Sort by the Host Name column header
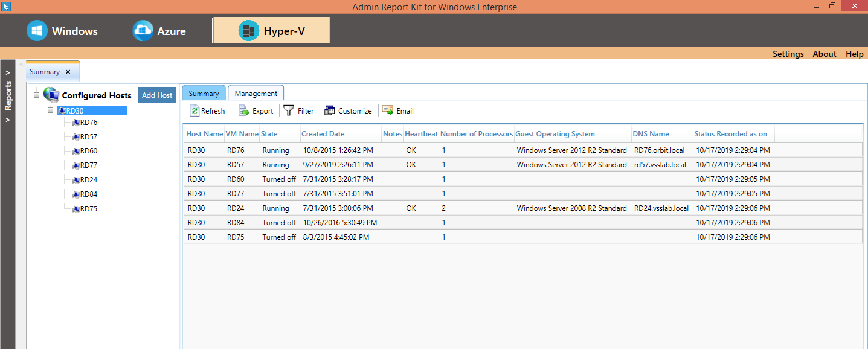The width and height of the screenshot is (868, 349). pos(204,134)
